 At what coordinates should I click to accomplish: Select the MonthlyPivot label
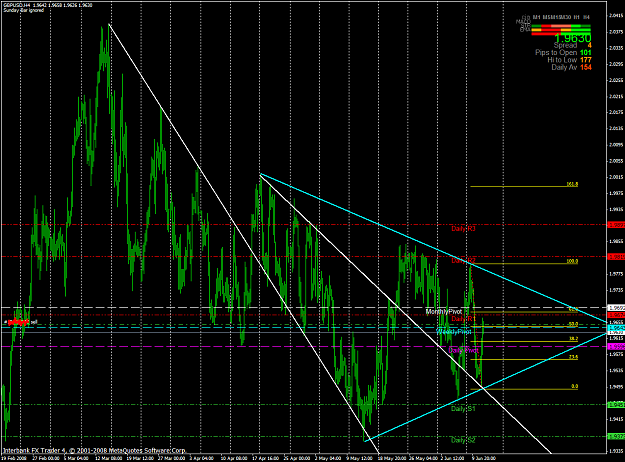click(x=444, y=311)
